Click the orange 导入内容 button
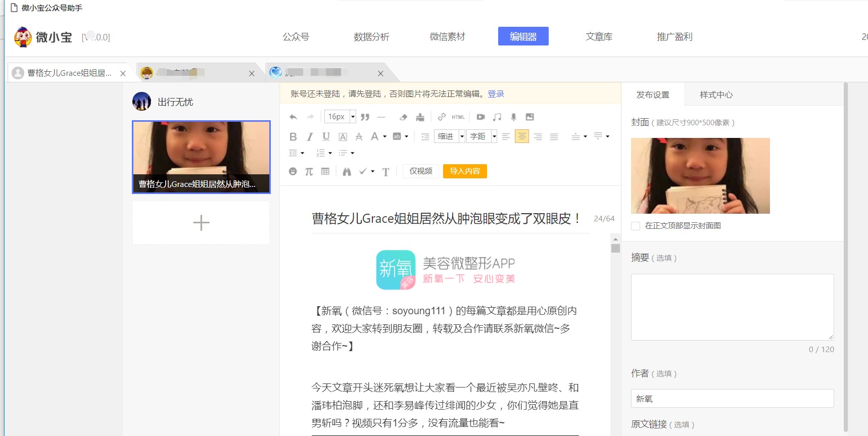The image size is (868, 436). (x=465, y=171)
